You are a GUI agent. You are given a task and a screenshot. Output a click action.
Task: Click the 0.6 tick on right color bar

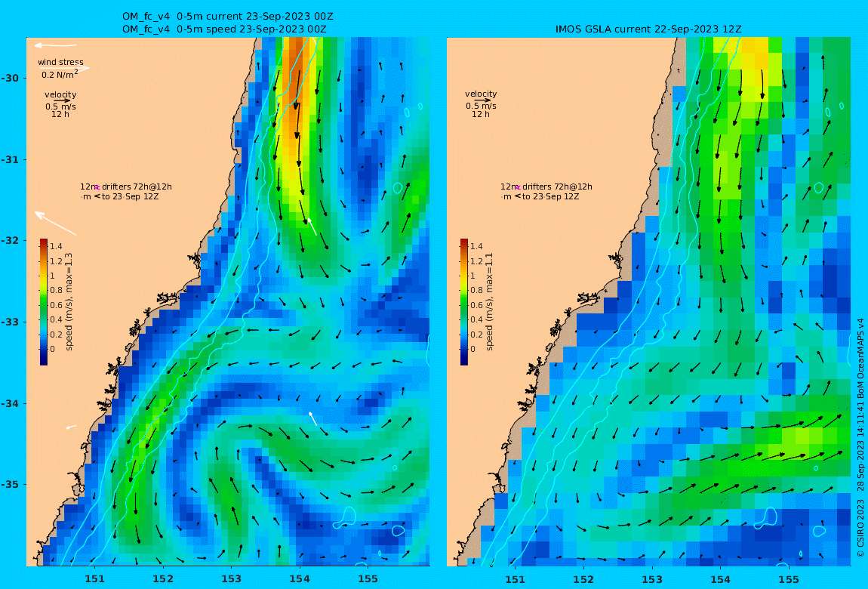click(476, 305)
